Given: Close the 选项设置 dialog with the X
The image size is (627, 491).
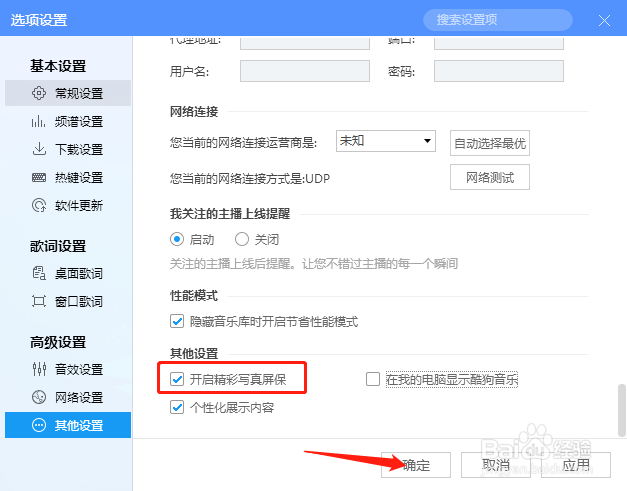Looking at the screenshot, I should point(604,20).
